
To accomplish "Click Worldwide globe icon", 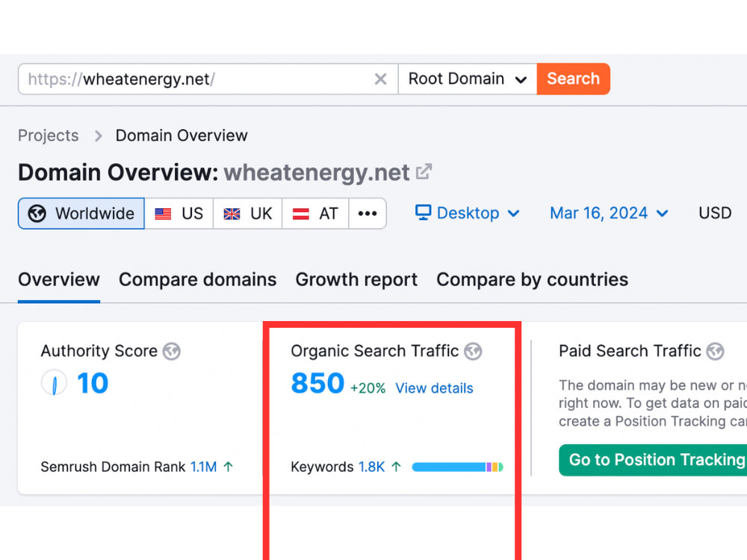I will point(37,214).
